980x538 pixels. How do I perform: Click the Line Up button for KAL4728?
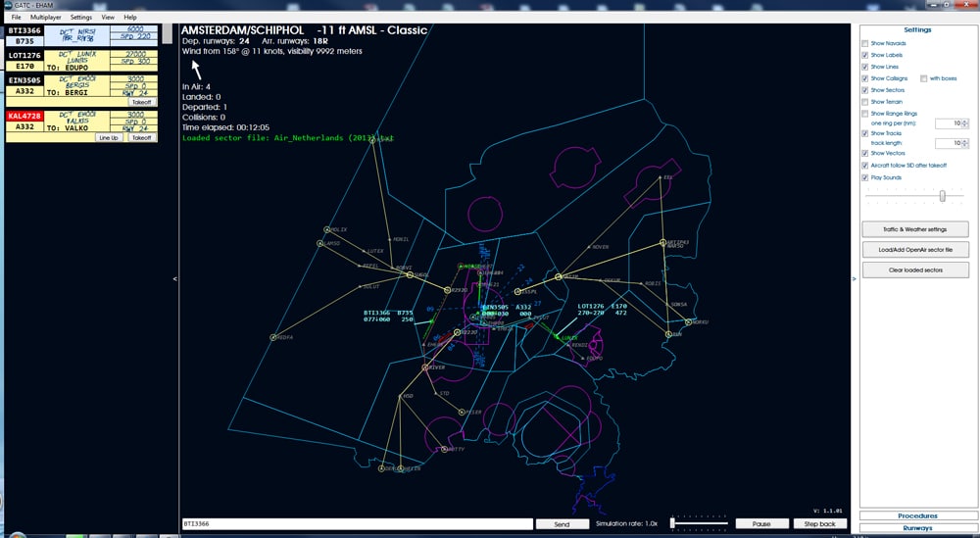click(x=108, y=138)
